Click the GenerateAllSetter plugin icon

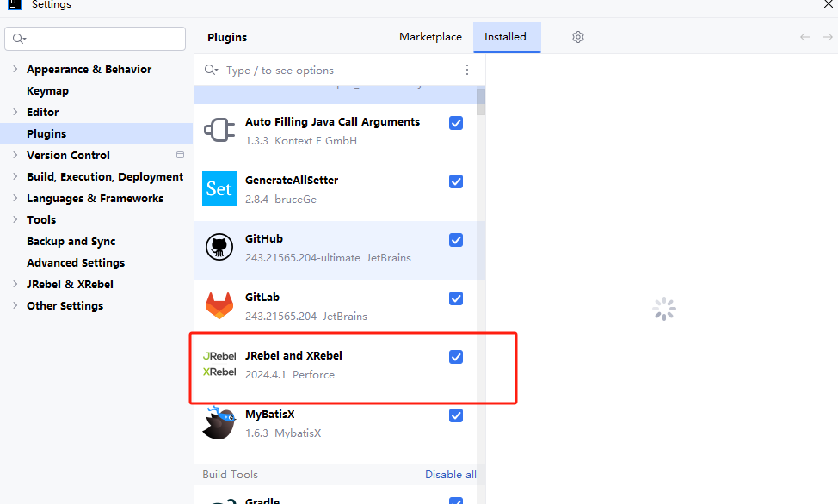(219, 189)
